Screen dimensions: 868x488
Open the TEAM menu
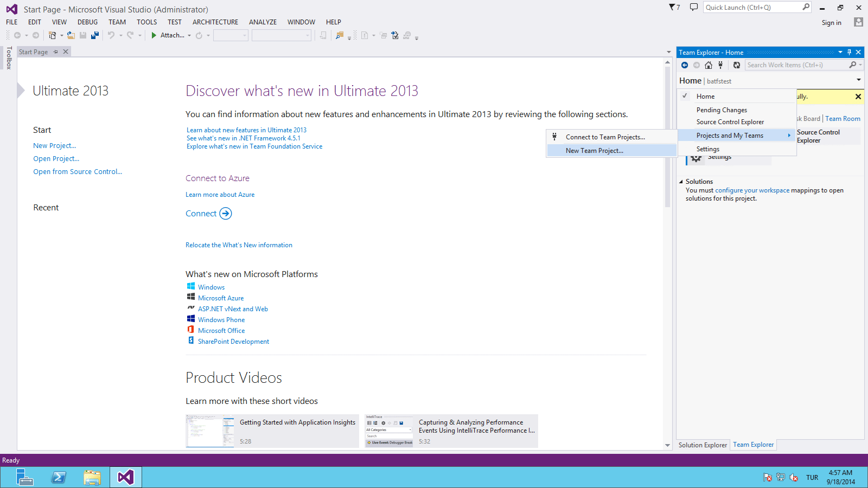click(x=117, y=22)
